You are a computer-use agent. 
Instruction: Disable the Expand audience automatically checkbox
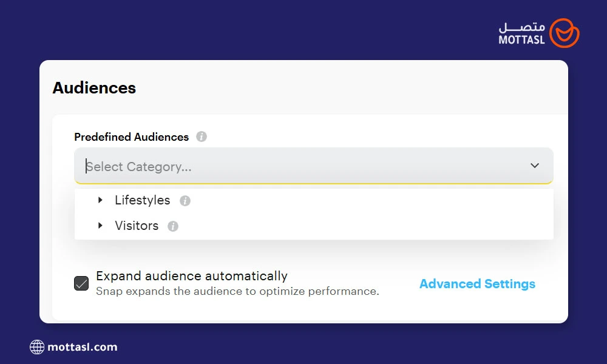click(81, 283)
